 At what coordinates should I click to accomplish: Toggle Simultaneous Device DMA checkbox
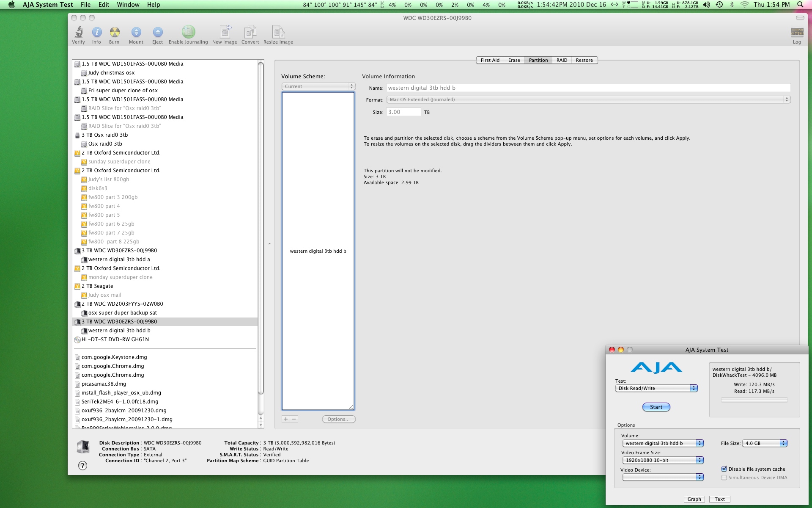724,478
